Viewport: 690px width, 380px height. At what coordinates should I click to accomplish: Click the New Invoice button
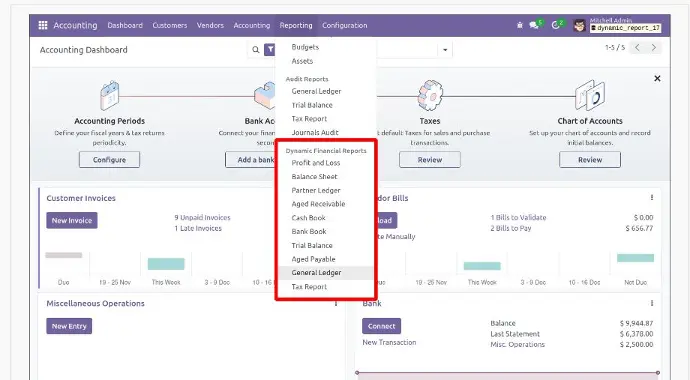pyautogui.click(x=72, y=220)
